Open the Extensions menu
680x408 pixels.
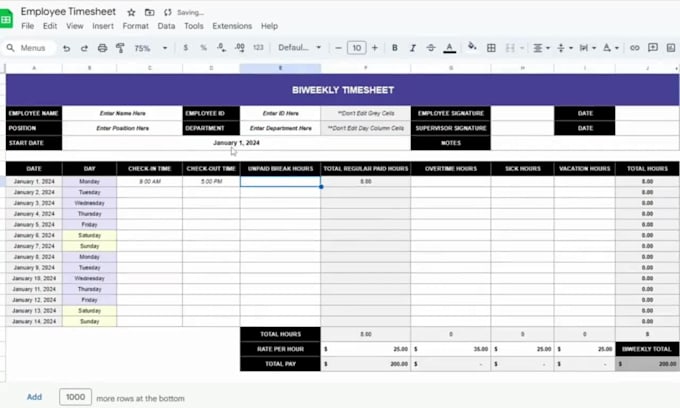tap(232, 26)
